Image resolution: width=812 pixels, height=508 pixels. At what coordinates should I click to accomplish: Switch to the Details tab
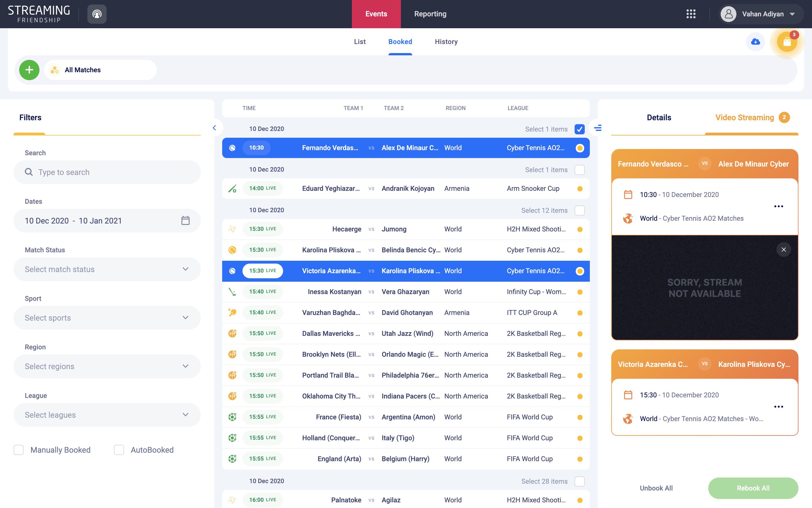click(x=659, y=118)
